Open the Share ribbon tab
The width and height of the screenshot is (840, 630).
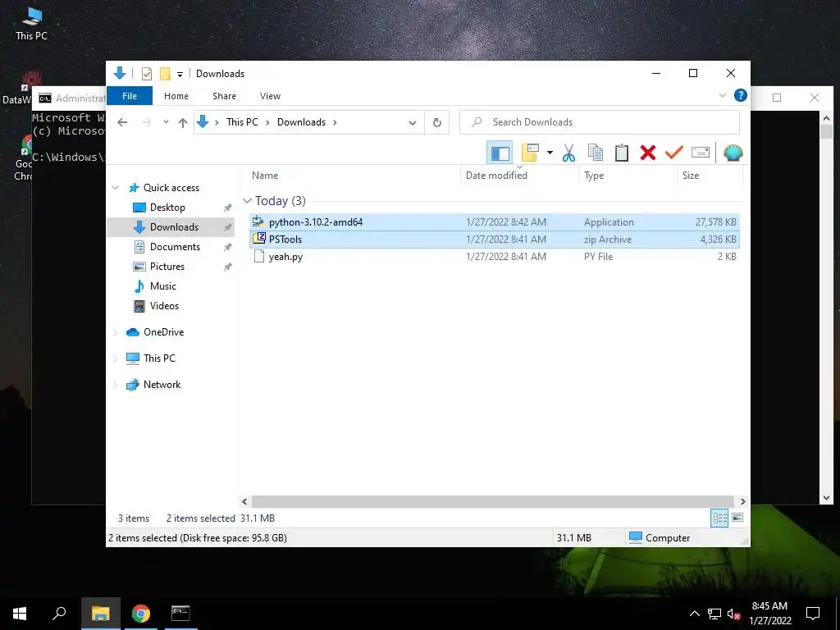tap(224, 96)
